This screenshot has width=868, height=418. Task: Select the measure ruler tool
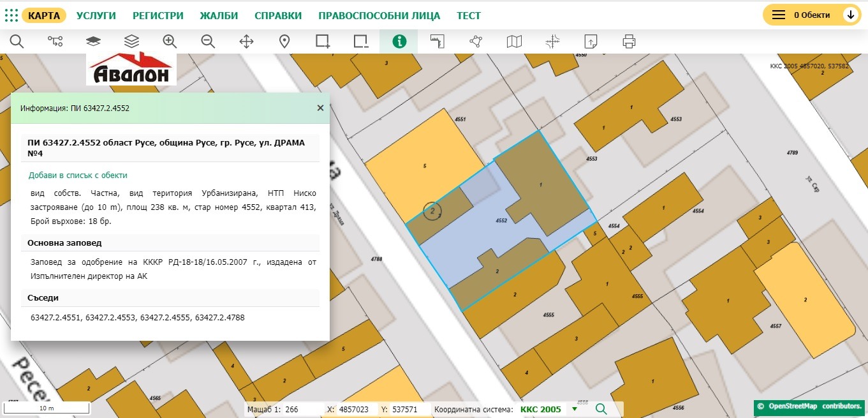point(438,41)
